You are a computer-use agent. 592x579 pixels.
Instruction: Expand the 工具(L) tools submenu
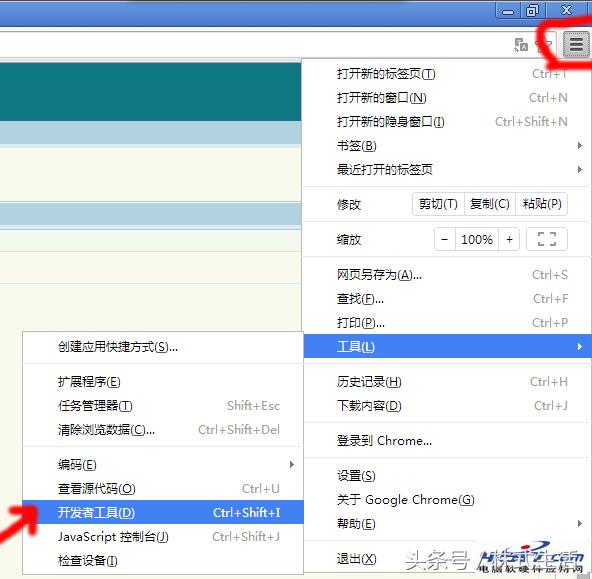tap(447, 346)
